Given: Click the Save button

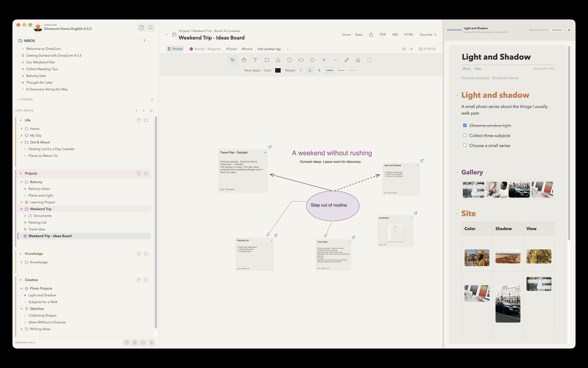Looking at the screenshot, I should pos(359,35).
